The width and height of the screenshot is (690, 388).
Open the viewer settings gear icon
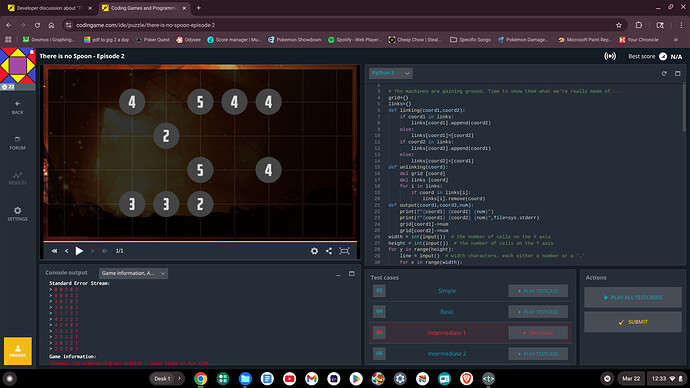coord(314,251)
